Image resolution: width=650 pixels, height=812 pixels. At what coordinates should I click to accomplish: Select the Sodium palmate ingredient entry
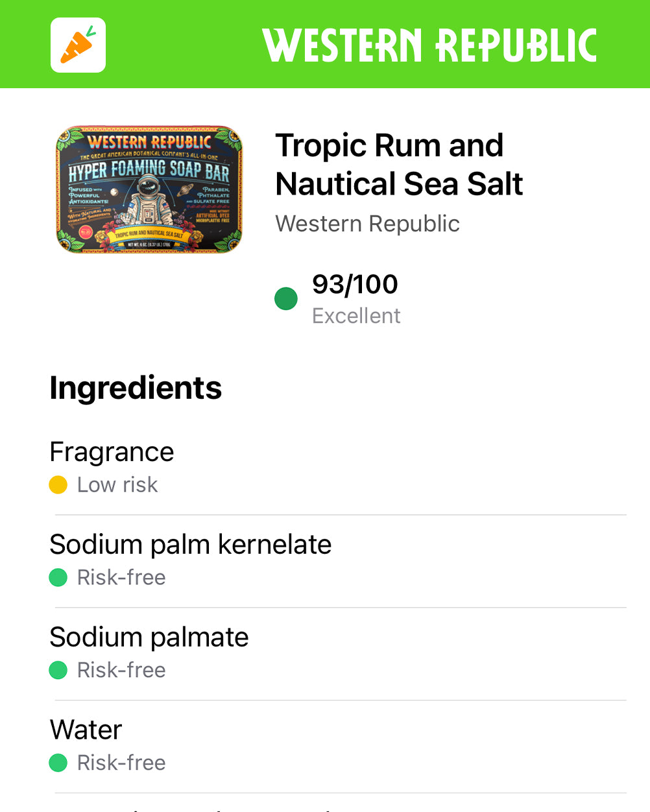(x=338, y=654)
